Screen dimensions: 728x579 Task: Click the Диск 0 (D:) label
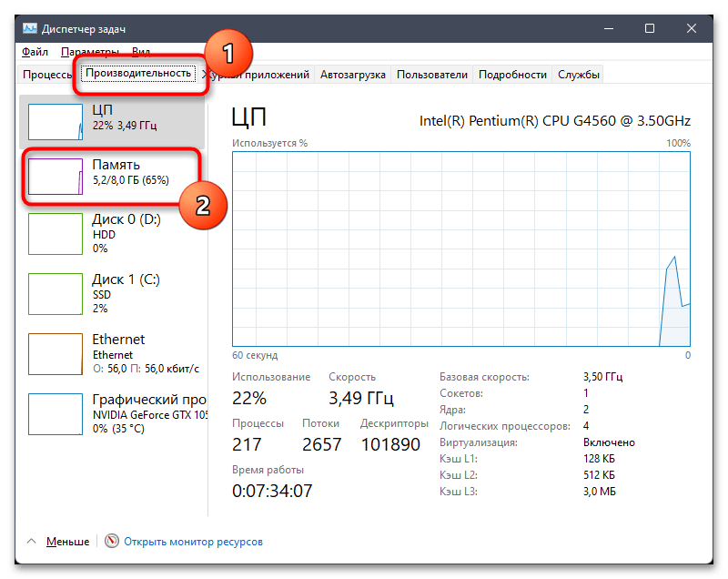126,219
